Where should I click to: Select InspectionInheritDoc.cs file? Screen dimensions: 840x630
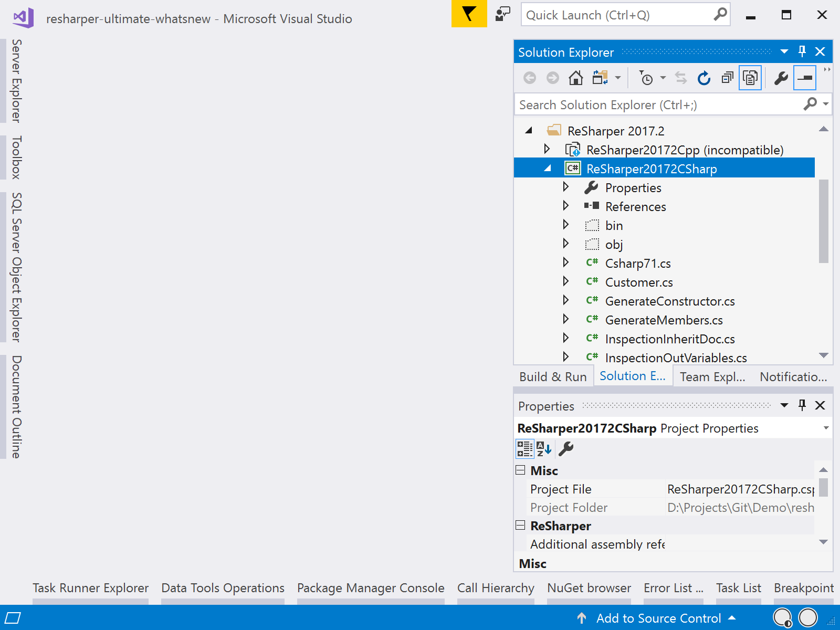670,339
